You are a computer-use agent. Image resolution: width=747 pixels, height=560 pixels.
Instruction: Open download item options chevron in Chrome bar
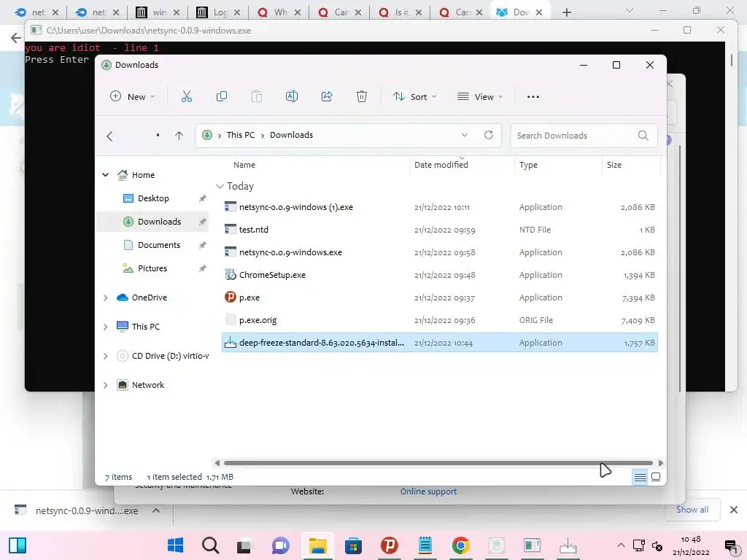(156, 510)
